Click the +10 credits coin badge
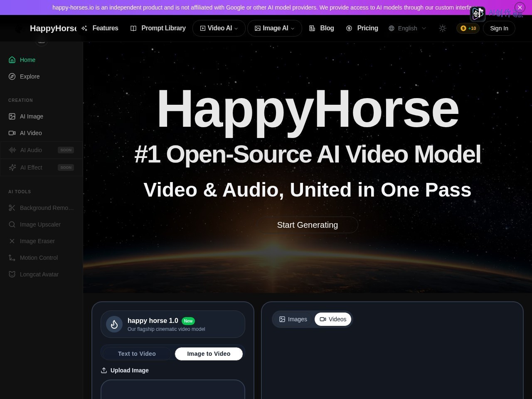The width and height of the screenshot is (532, 399). (468, 28)
